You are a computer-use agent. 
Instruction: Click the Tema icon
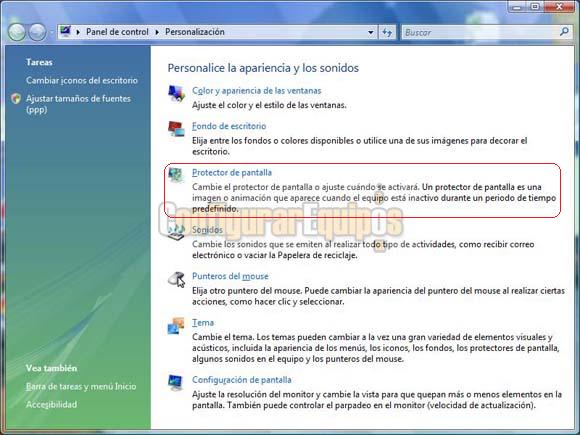(176, 326)
